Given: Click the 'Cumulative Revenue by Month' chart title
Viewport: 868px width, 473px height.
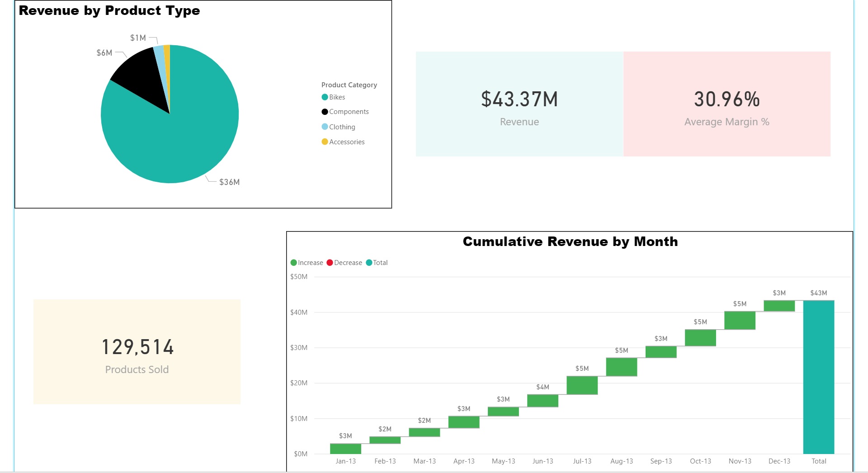Looking at the screenshot, I should tap(571, 242).
